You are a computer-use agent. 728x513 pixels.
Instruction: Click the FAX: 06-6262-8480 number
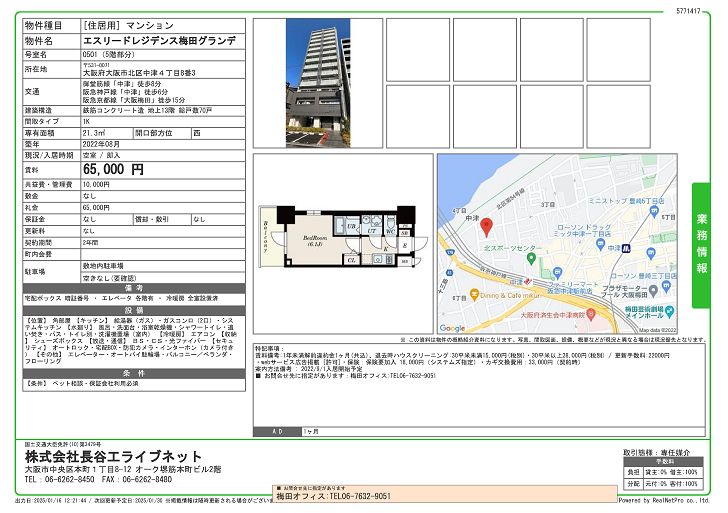(x=137, y=480)
